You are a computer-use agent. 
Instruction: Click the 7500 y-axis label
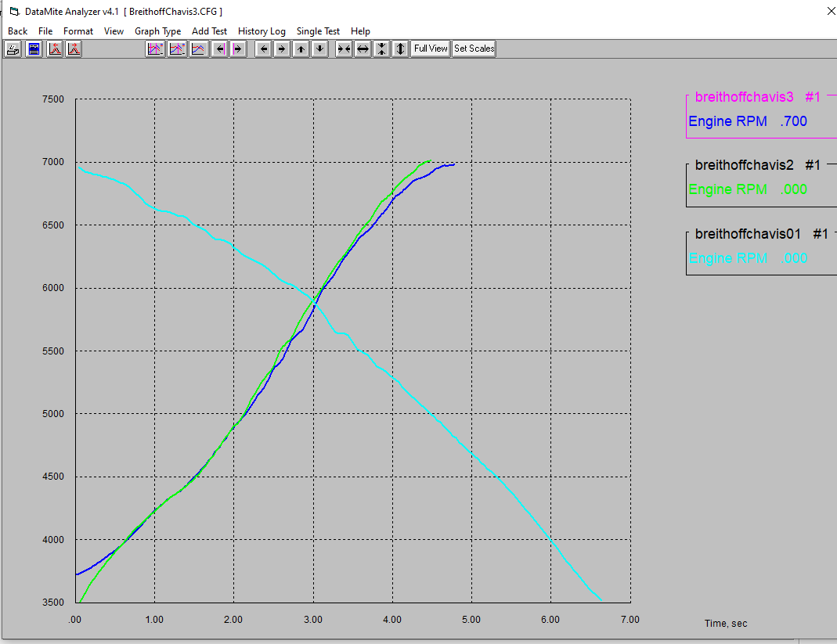pyautogui.click(x=52, y=99)
